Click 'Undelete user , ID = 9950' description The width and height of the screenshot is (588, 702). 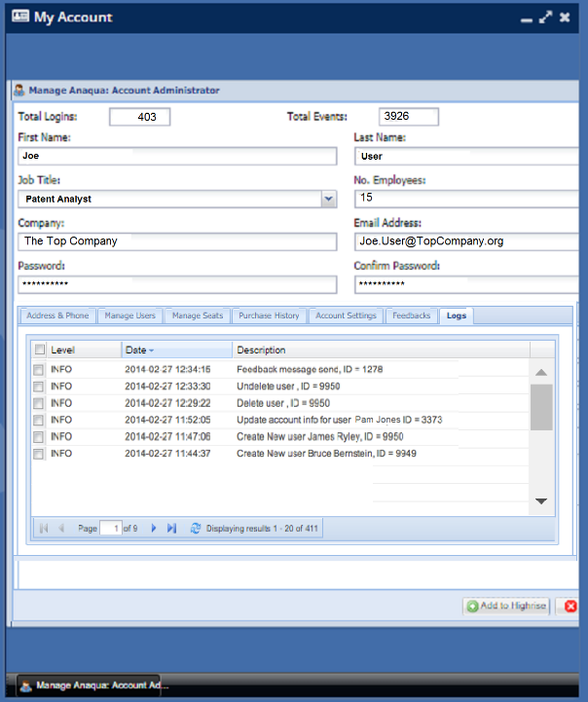tap(288, 387)
